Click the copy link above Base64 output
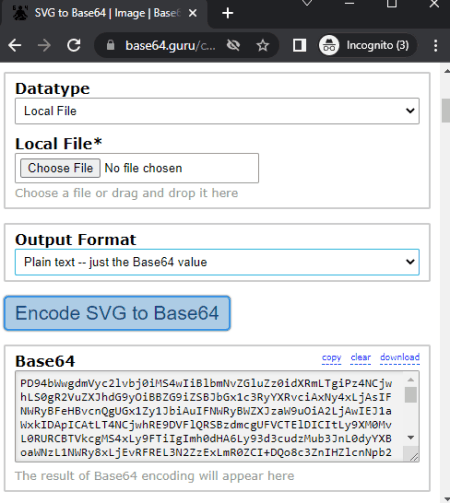The width and height of the screenshot is (450, 503). [331, 357]
